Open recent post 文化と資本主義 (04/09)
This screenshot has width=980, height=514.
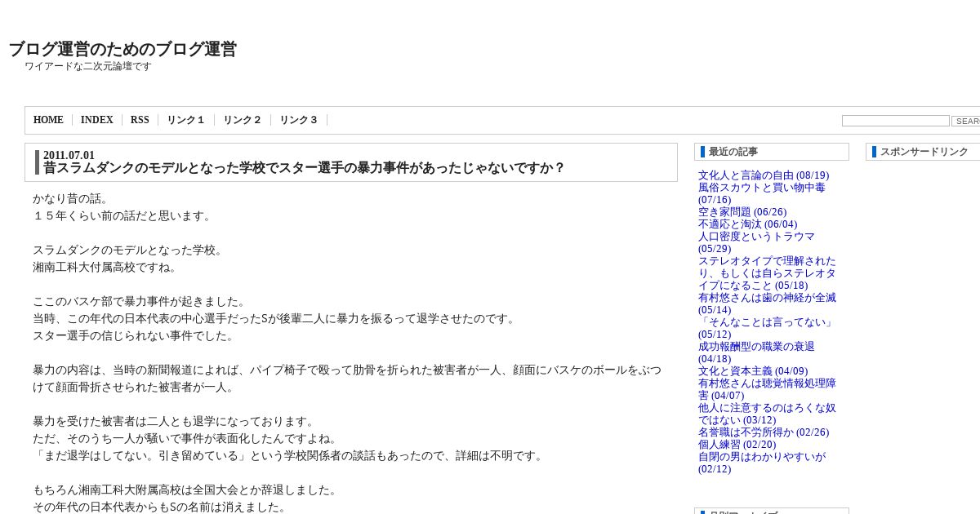pos(753,371)
